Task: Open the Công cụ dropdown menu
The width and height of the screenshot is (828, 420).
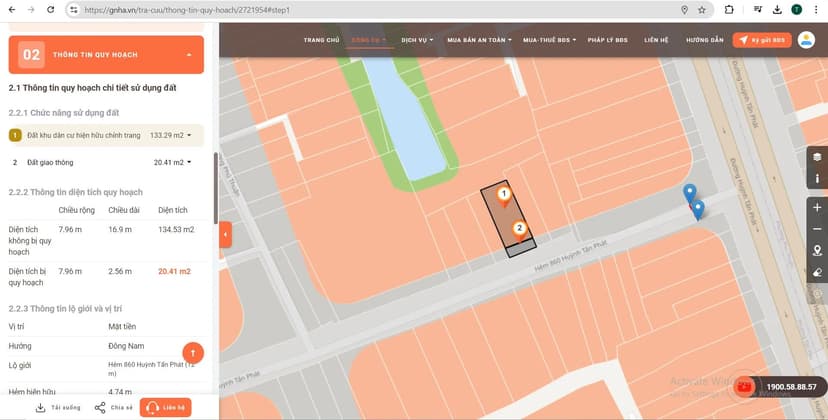Action: [x=369, y=40]
